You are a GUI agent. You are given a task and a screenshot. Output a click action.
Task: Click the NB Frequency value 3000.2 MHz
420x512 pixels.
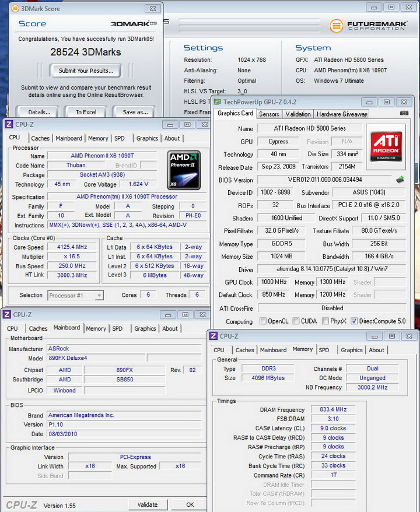(x=372, y=387)
